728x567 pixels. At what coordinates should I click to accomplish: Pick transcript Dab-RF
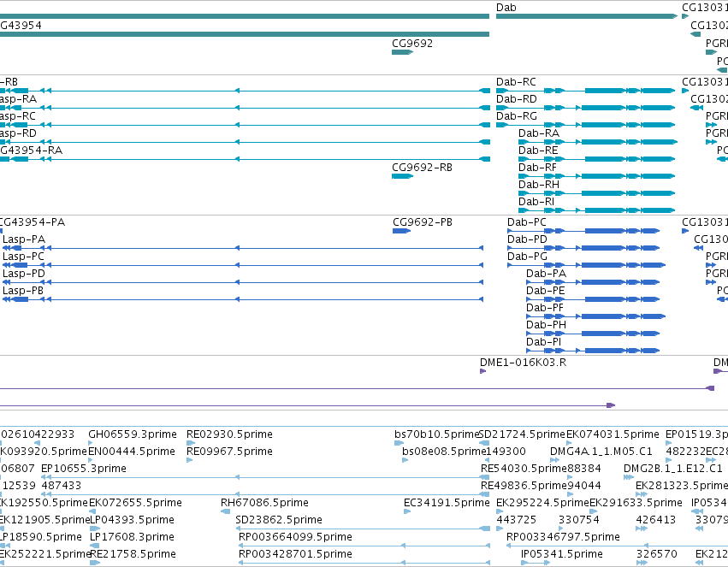596,176
